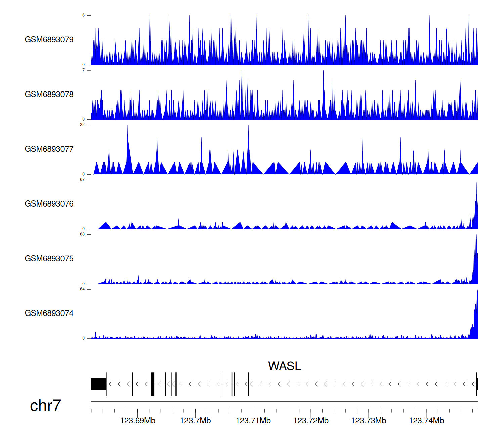Click the y-axis maximum value 68
The width and height of the screenshot is (504, 444).
click(82, 234)
